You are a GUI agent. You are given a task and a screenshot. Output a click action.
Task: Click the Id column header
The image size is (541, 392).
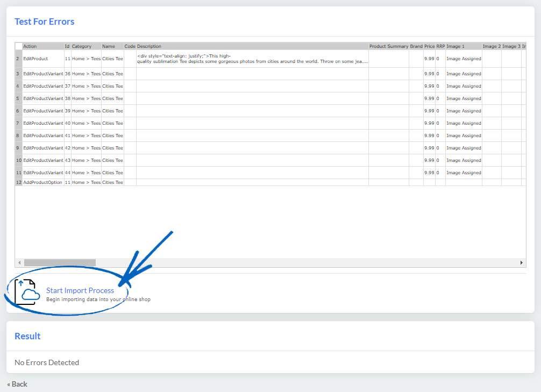coord(66,46)
